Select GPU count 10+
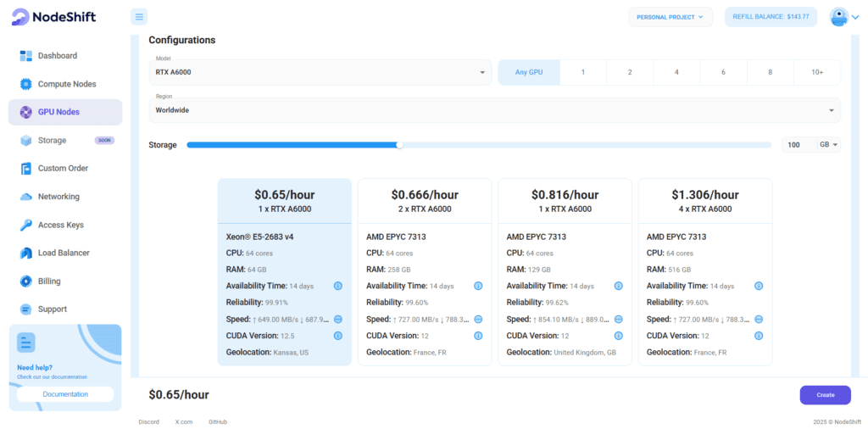Image resolution: width=868 pixels, height=429 pixels. [817, 73]
